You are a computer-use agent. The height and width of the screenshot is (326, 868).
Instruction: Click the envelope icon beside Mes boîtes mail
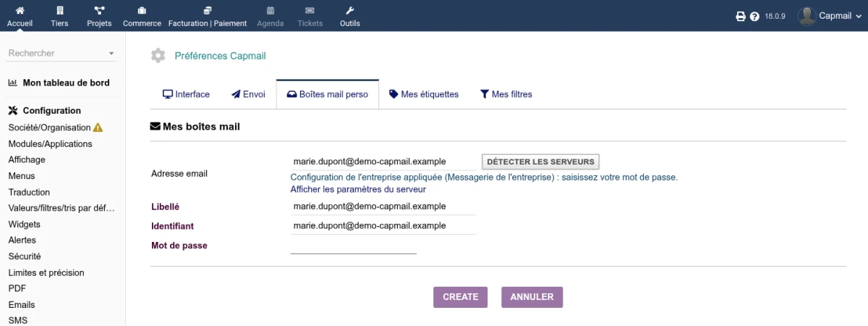point(155,126)
